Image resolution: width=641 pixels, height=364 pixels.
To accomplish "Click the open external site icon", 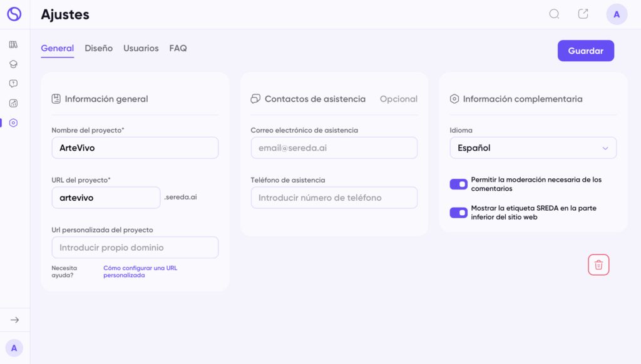I will click(583, 14).
